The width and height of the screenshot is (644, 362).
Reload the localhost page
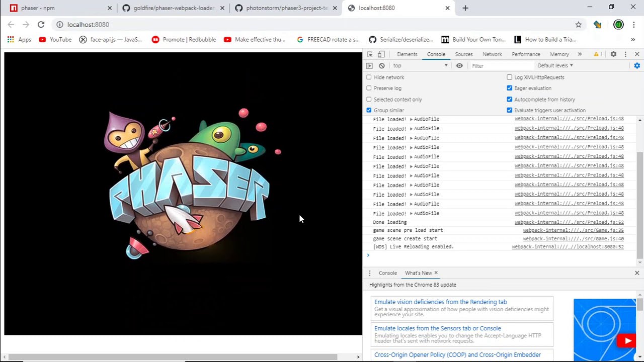pyautogui.click(x=41, y=24)
